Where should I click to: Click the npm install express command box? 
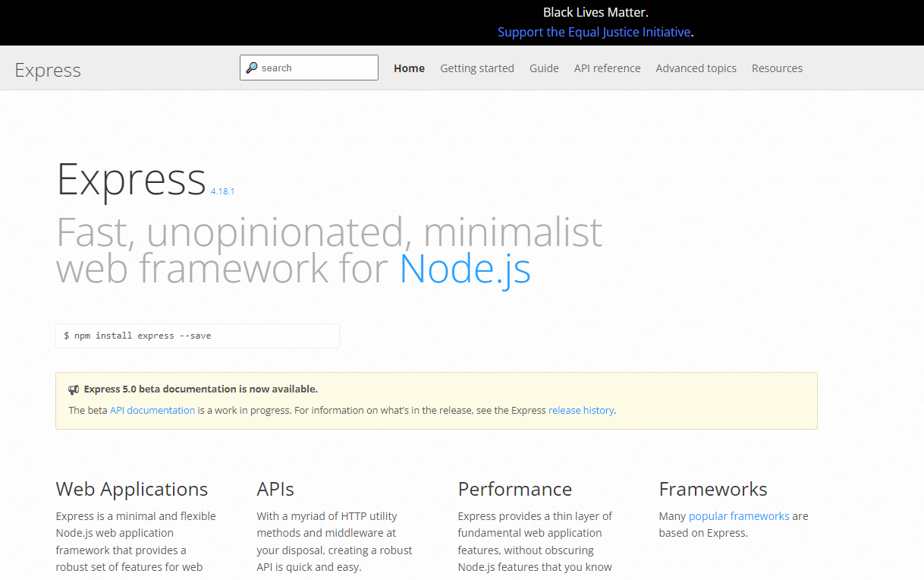(197, 336)
